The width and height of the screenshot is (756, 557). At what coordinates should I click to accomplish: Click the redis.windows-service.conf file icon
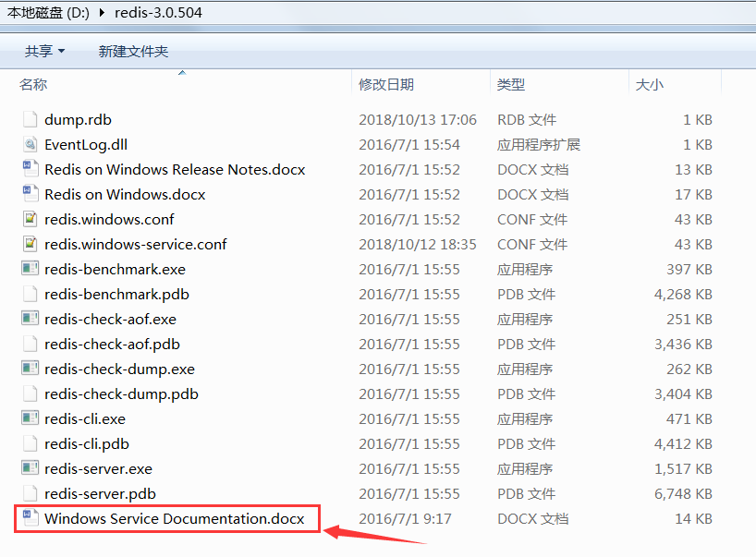(30, 244)
